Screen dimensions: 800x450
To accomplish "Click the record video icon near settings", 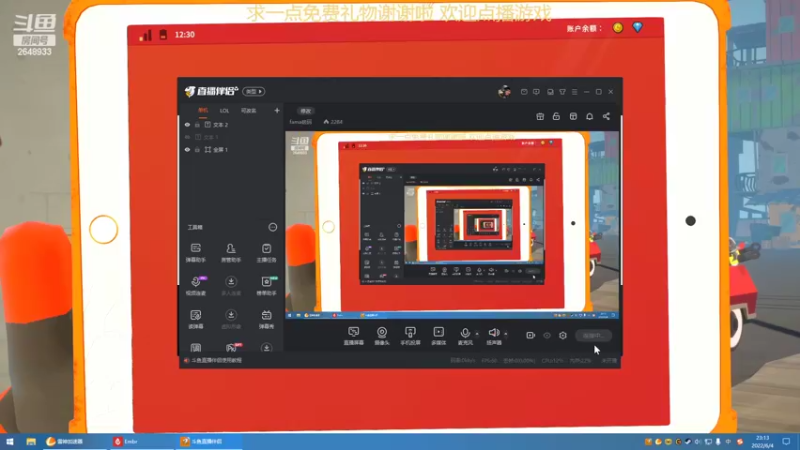I will point(531,335).
